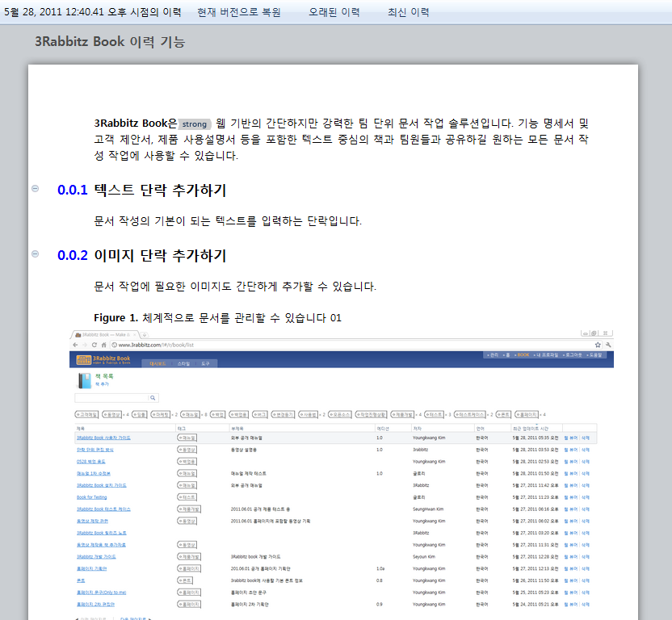Click the heading '0.0.2 이미지 단락 추가하기'

[142, 255]
